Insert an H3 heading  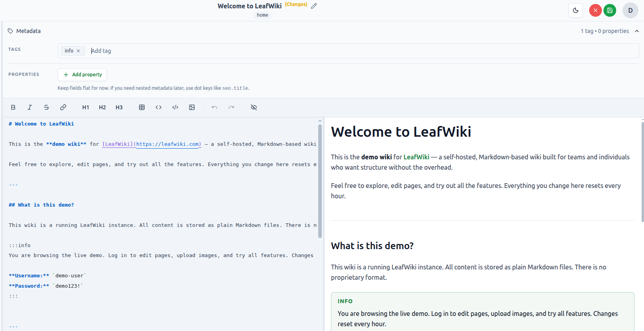click(x=119, y=107)
